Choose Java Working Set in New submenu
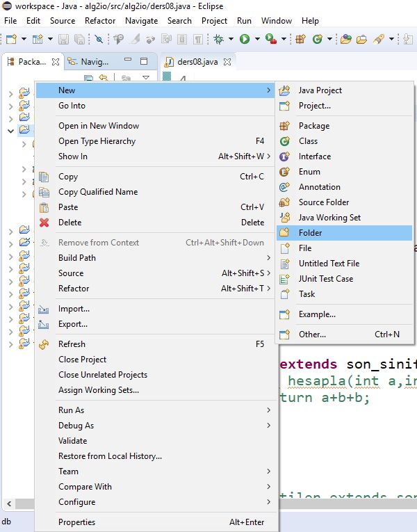The height and width of the screenshot is (532, 417). click(344, 218)
